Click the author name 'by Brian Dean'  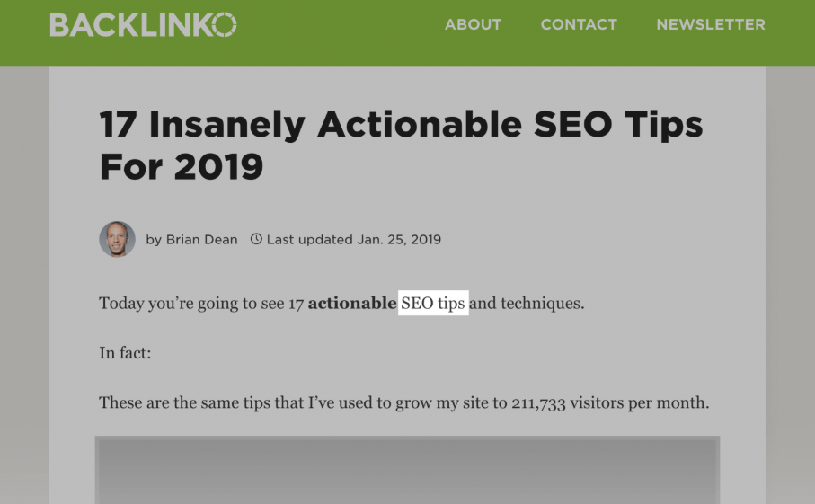[191, 240]
